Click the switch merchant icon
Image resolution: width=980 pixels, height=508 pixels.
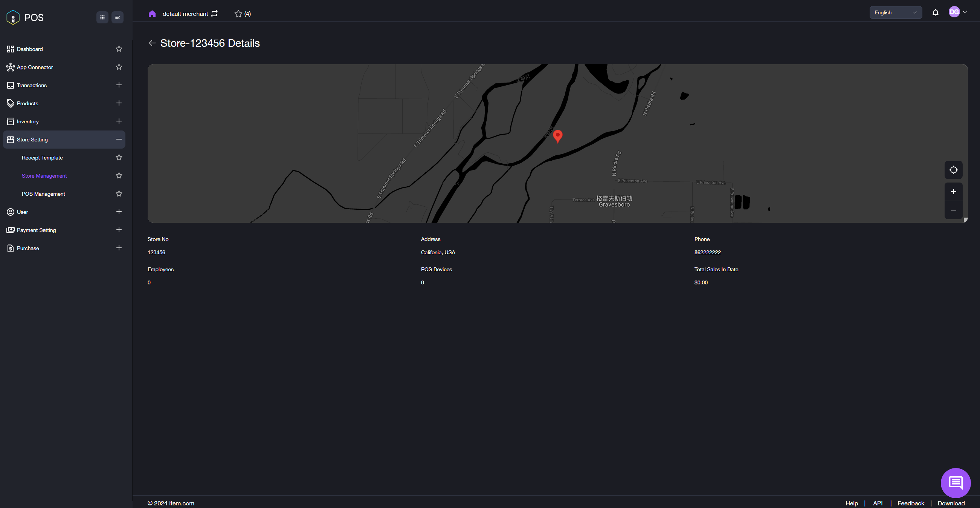[215, 14]
